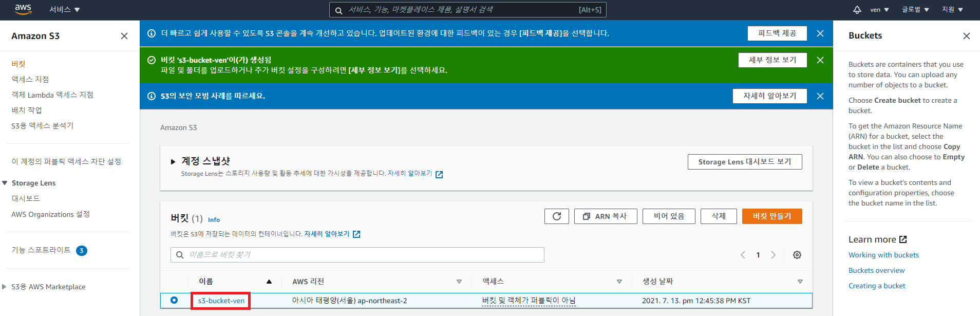Click the info icon in feedback banner
Screen dimensions: 980x316
(152, 33)
